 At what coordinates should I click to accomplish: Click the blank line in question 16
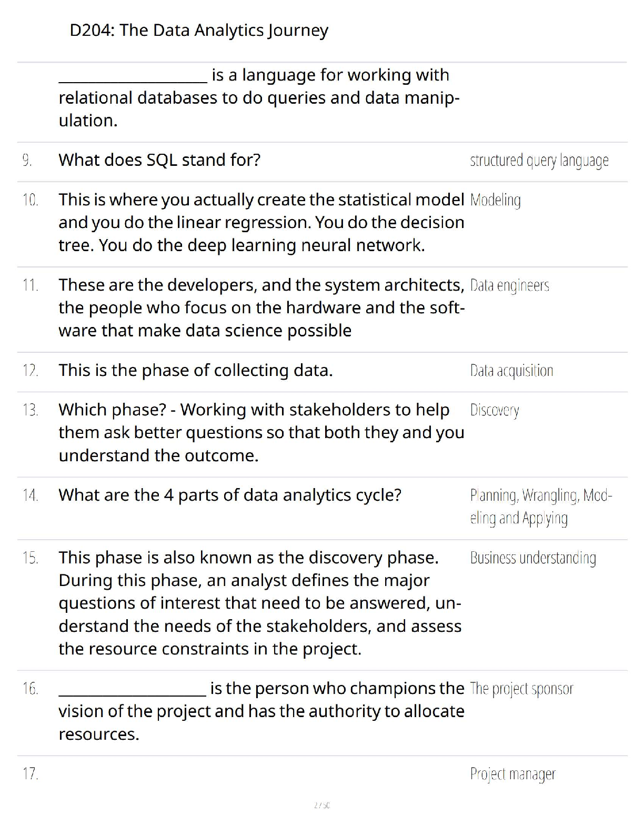tap(133, 695)
